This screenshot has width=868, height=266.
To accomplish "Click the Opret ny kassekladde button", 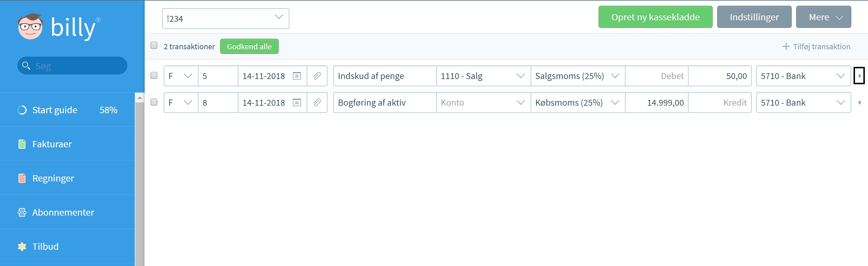I will [655, 17].
